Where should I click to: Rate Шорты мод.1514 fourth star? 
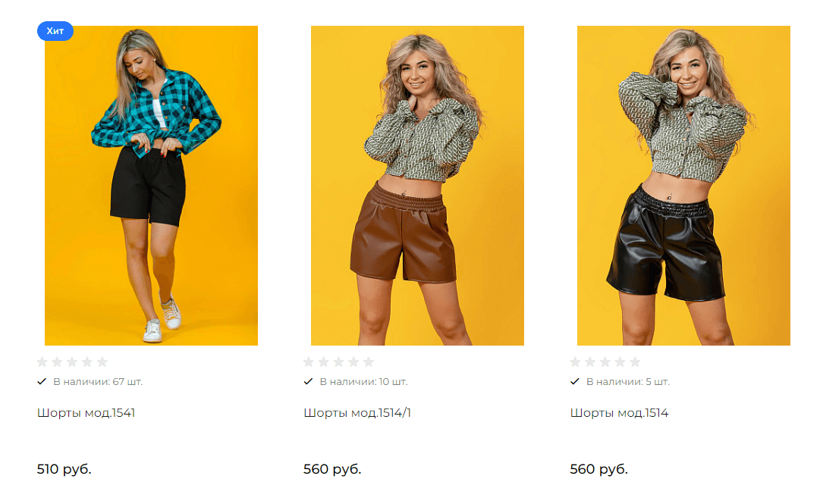[620, 362]
